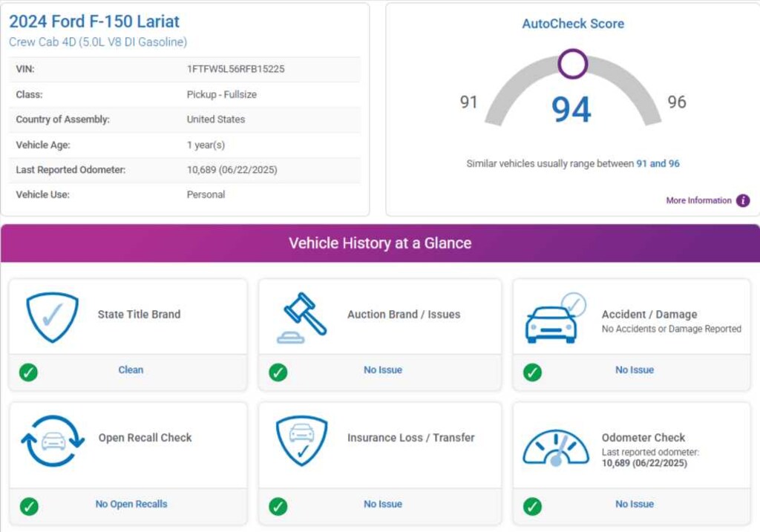
Task: Click the Vehicle History at a Glance banner
Action: pyautogui.click(x=380, y=243)
